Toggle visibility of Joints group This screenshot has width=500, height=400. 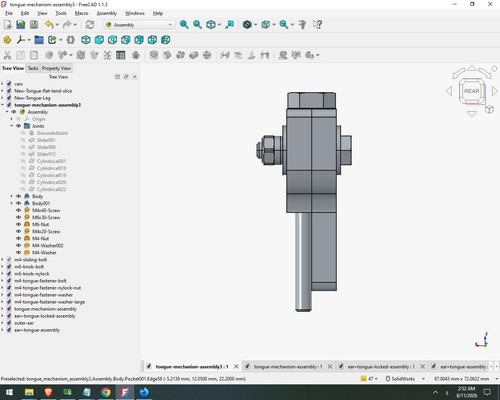pos(18,126)
